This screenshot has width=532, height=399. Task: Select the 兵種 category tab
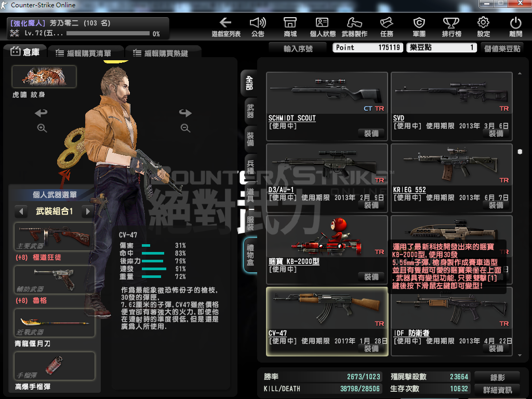(x=250, y=167)
